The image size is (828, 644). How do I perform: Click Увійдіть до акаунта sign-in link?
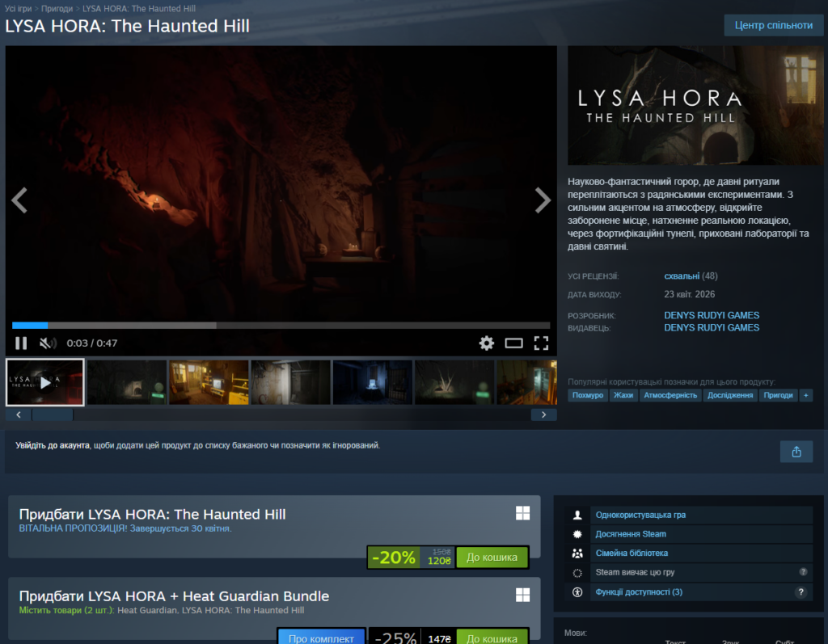coord(53,445)
